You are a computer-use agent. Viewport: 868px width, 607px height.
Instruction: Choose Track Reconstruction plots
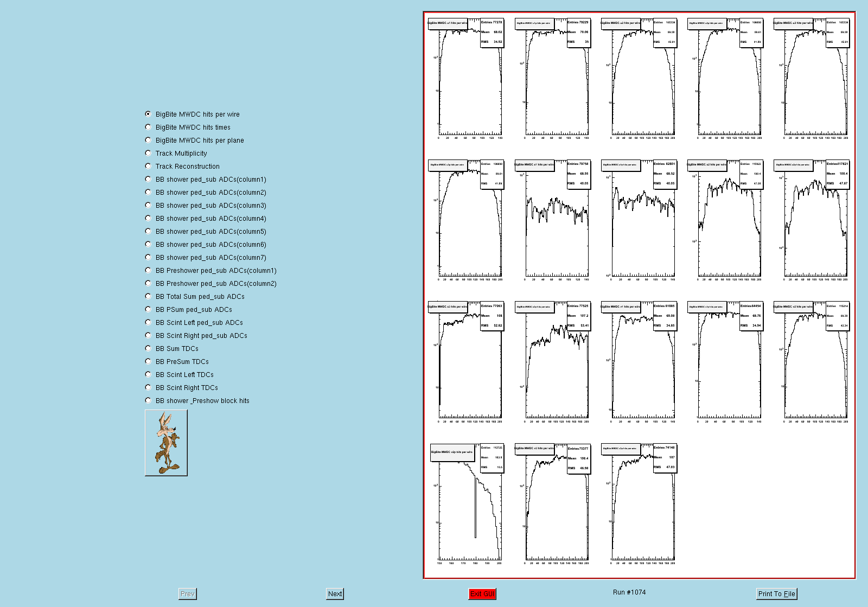182,167
